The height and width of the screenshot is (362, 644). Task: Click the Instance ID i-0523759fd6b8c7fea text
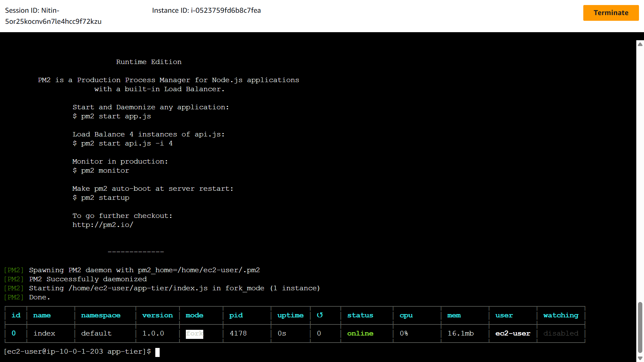click(x=206, y=10)
